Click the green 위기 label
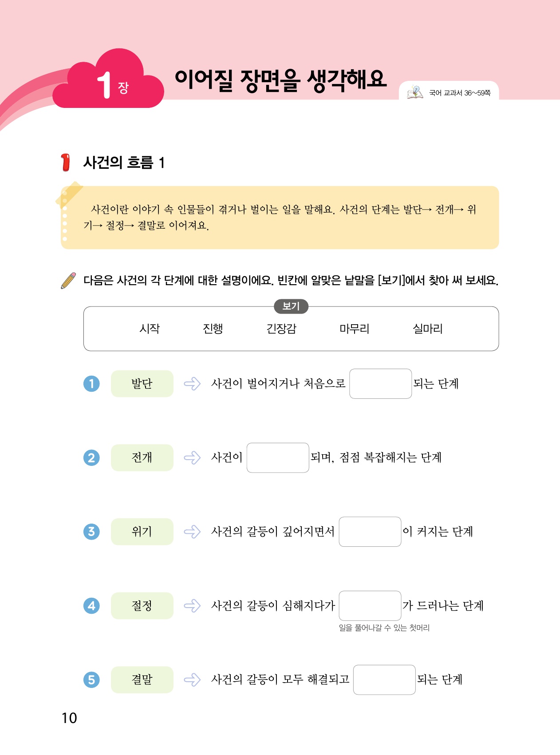 pos(142,532)
